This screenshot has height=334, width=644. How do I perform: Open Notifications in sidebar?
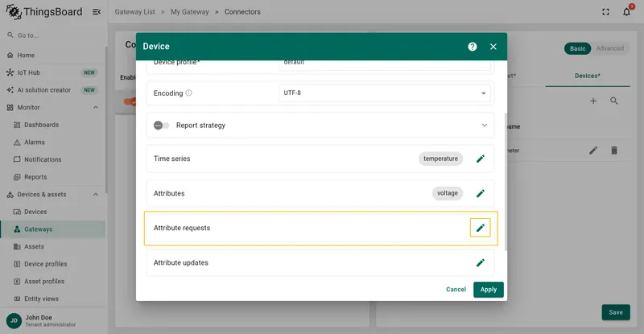(52, 159)
